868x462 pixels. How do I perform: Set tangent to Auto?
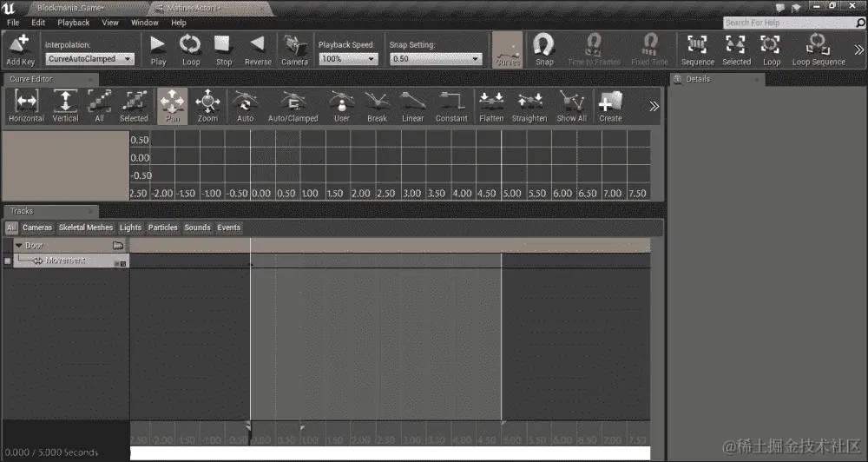[x=246, y=106]
